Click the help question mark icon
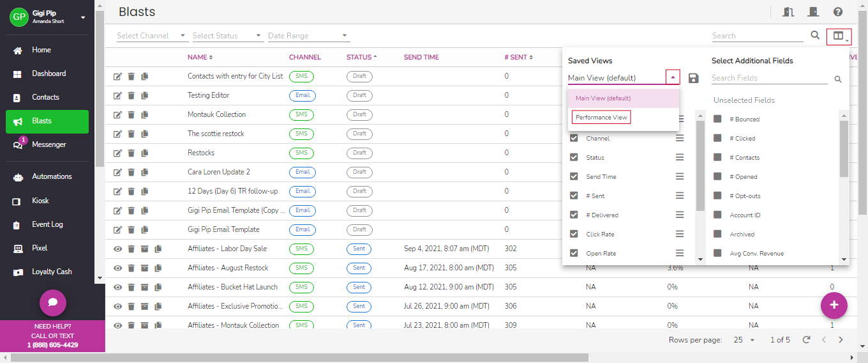 tap(838, 12)
